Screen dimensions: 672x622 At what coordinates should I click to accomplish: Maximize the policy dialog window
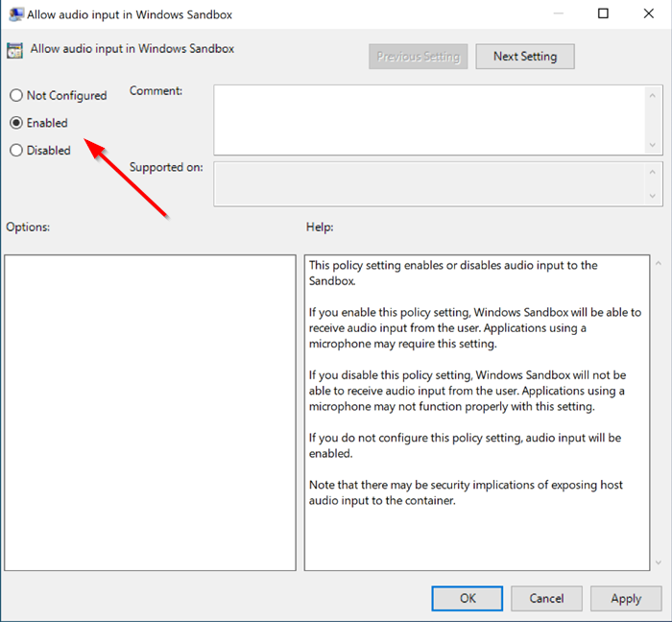pos(603,13)
